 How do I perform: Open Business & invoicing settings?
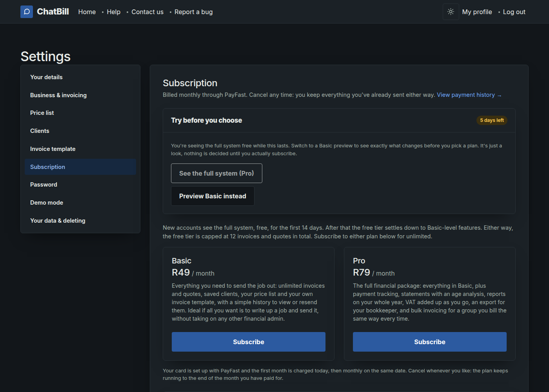80,95
